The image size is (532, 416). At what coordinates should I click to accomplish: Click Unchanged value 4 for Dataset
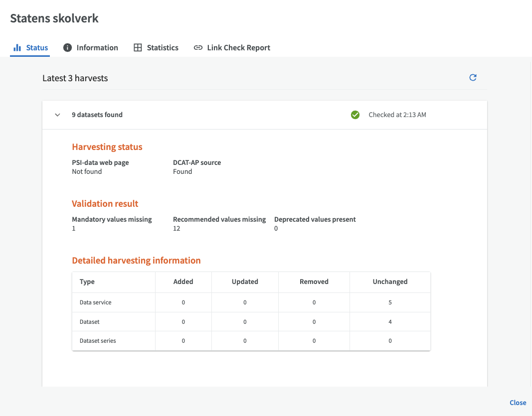[x=390, y=322]
